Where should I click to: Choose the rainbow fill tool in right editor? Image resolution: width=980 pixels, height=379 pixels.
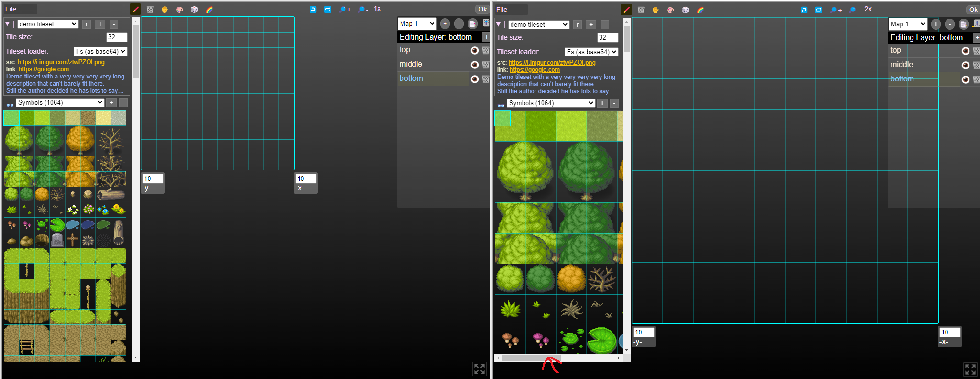click(700, 10)
